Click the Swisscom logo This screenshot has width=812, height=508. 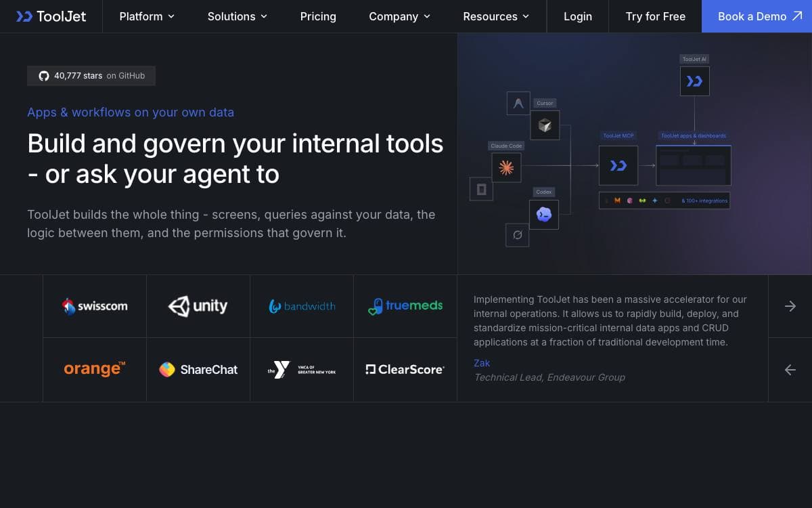coord(95,306)
